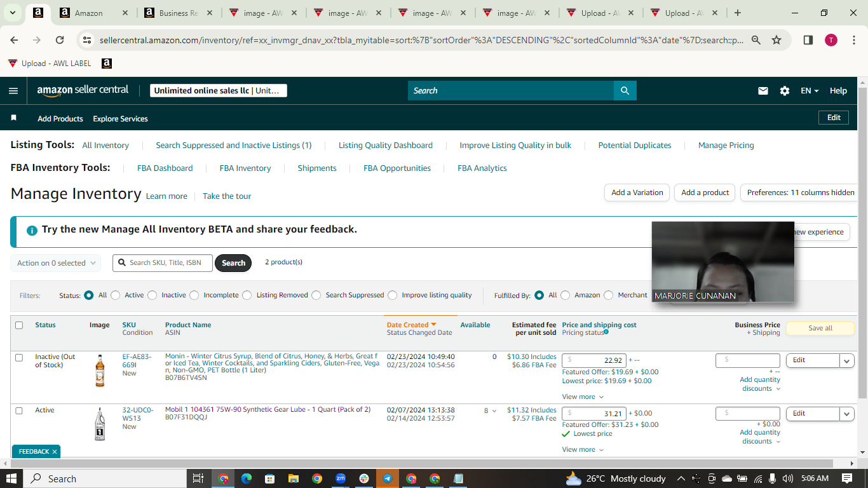Image resolution: width=868 pixels, height=488 pixels.
Task: Click the info icon in the BETA banner
Action: click(32, 230)
